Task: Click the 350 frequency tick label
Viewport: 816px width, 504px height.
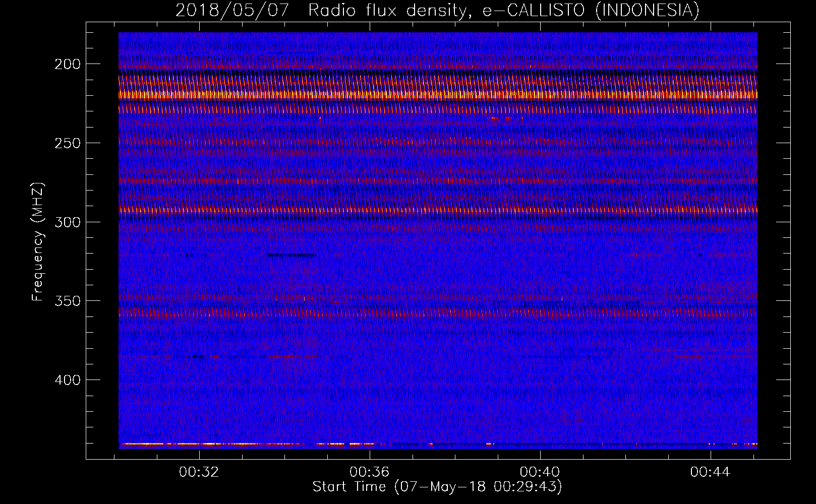Action: [68, 301]
